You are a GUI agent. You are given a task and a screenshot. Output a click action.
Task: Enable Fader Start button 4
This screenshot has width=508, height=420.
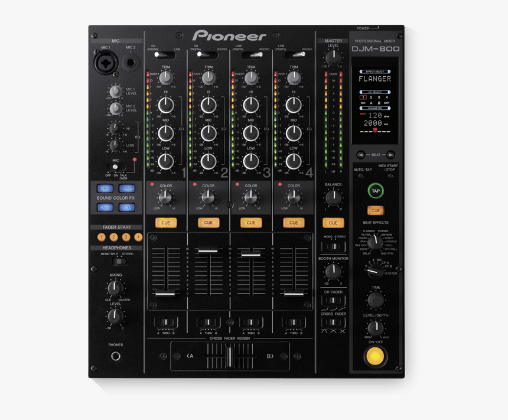tap(138, 237)
